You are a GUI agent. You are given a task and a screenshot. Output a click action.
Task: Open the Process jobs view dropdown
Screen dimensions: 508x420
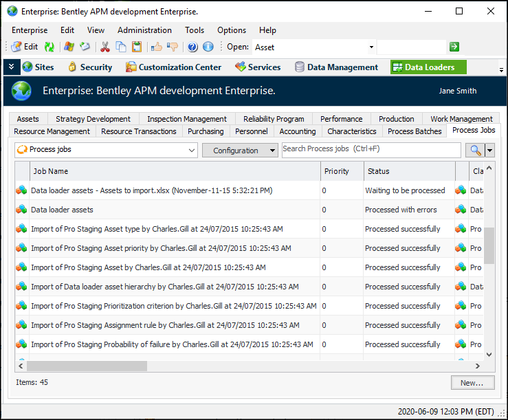coord(192,150)
